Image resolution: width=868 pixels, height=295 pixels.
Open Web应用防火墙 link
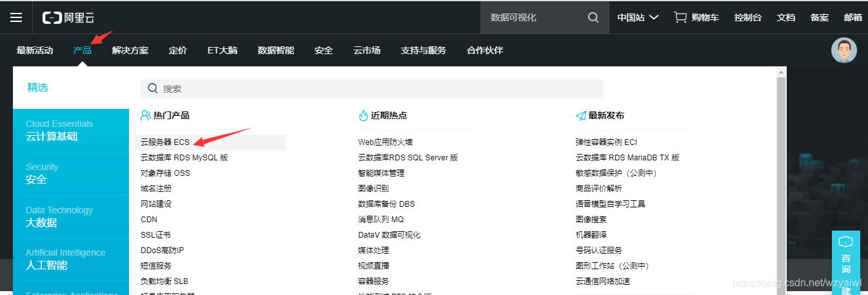coord(385,142)
